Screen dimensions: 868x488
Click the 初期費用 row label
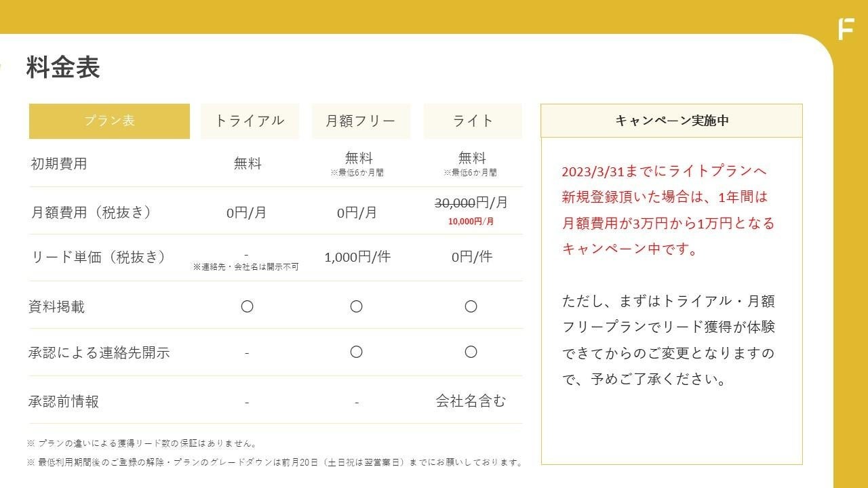click(x=59, y=163)
